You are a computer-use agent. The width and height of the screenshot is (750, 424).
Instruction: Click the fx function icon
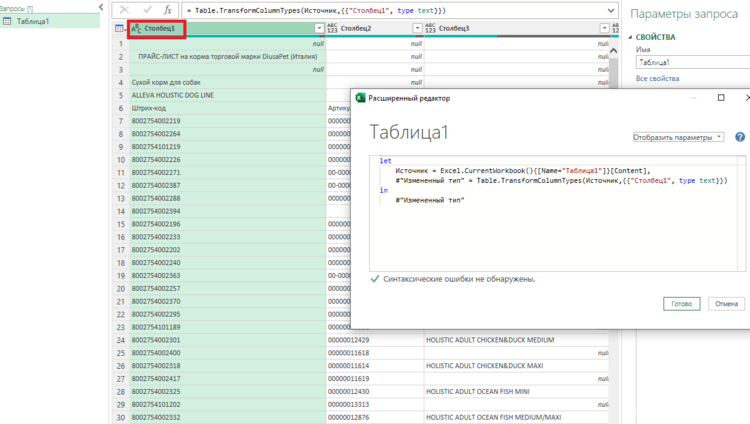pyautogui.click(x=167, y=9)
